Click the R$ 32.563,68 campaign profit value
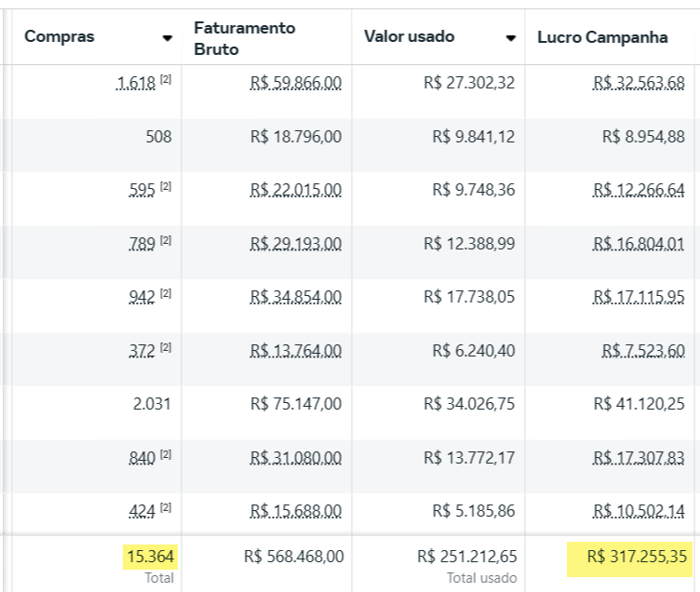The image size is (700, 592). click(639, 84)
